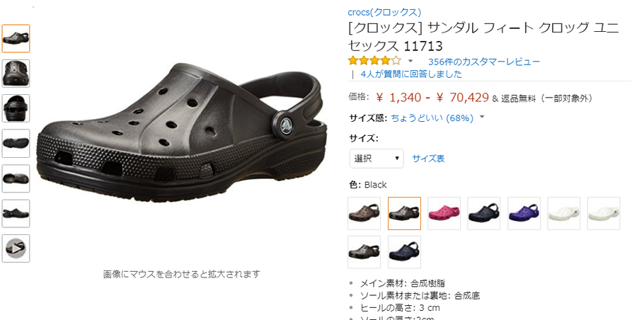Select the top-view shoe thumbnail
The image size is (644, 320).
[16, 74]
